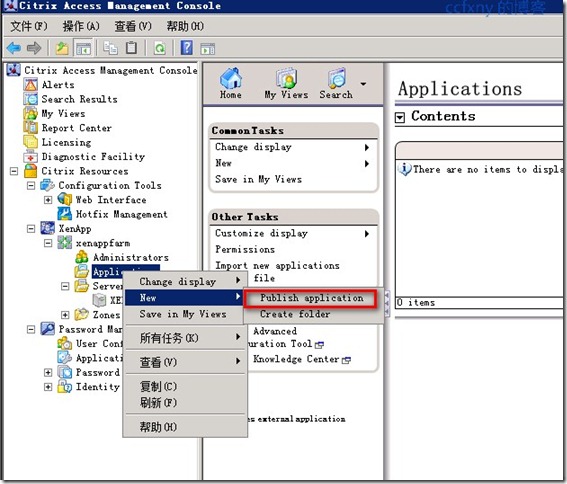Click the green Refresh toolbar icon
Image resolution: width=567 pixels, height=484 pixels.
click(x=159, y=48)
